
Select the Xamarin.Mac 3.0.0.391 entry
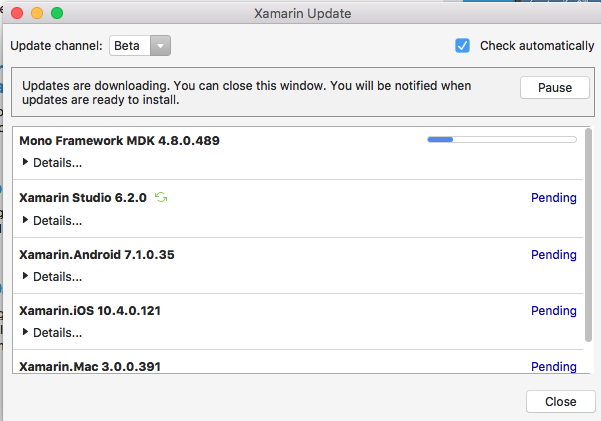coord(89,367)
